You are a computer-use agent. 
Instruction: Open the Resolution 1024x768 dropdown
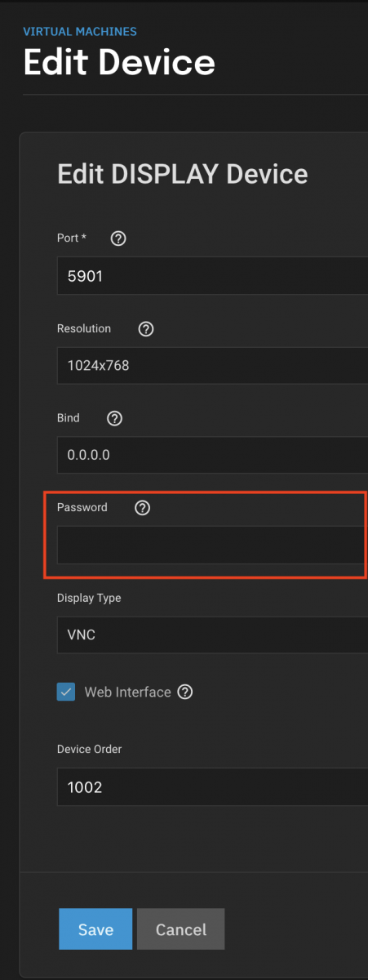(x=212, y=365)
